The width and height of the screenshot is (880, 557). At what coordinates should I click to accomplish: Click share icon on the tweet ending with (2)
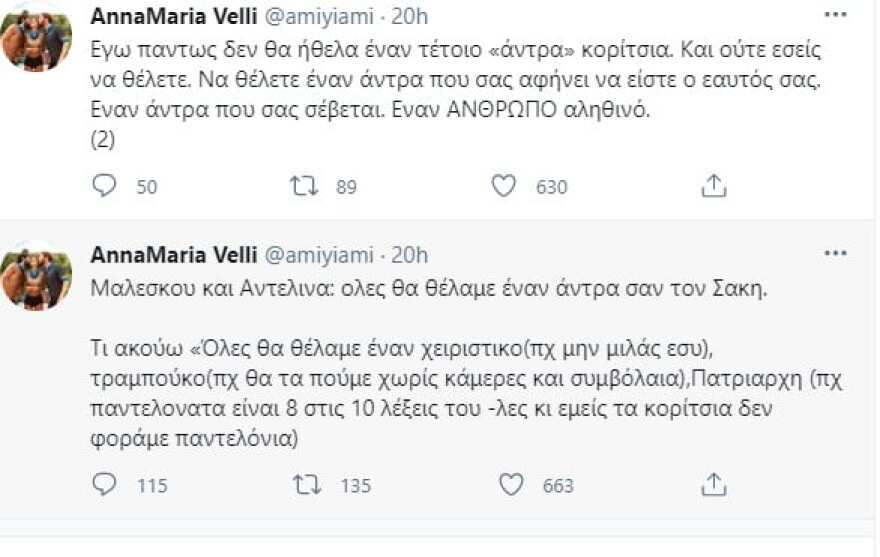pyautogui.click(x=712, y=186)
